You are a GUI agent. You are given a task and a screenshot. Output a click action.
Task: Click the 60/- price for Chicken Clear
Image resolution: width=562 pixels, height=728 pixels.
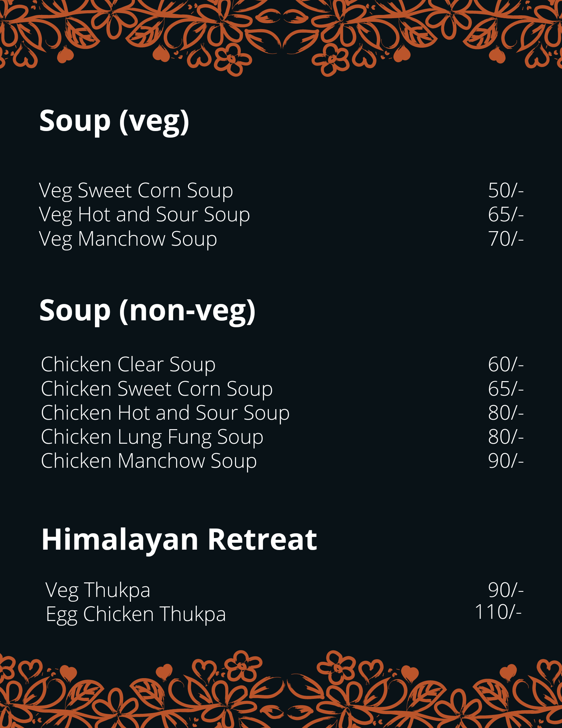tap(506, 364)
